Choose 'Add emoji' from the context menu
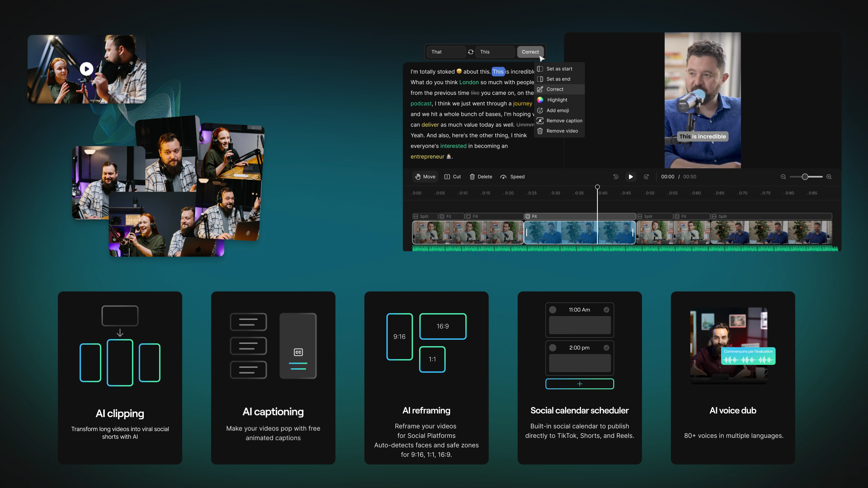Image resolution: width=868 pixels, height=488 pixels. point(559,110)
